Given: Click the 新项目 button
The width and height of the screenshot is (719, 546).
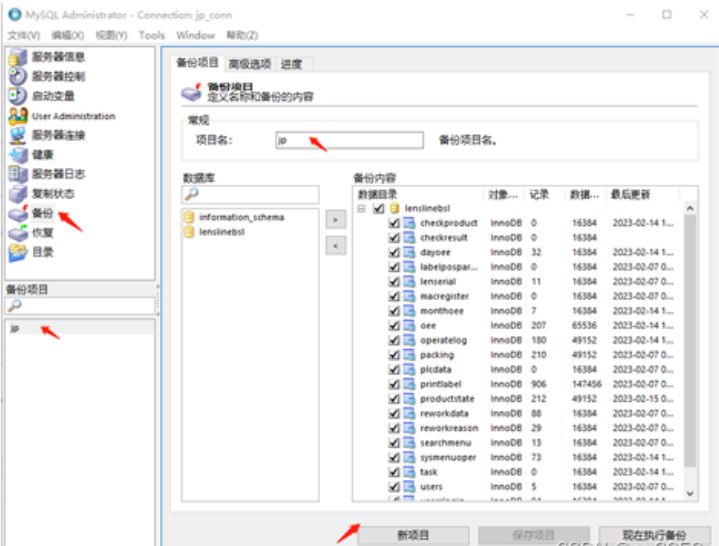Looking at the screenshot, I should point(413,535).
